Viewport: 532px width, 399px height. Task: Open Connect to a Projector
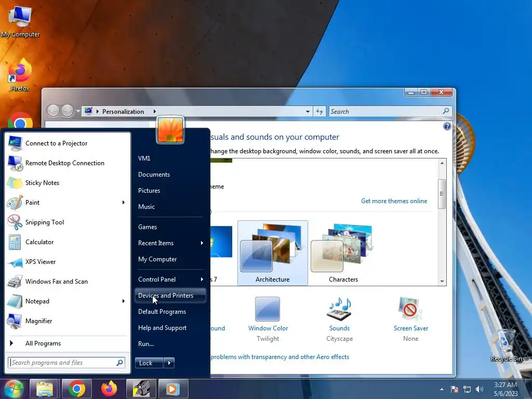[x=67, y=143]
